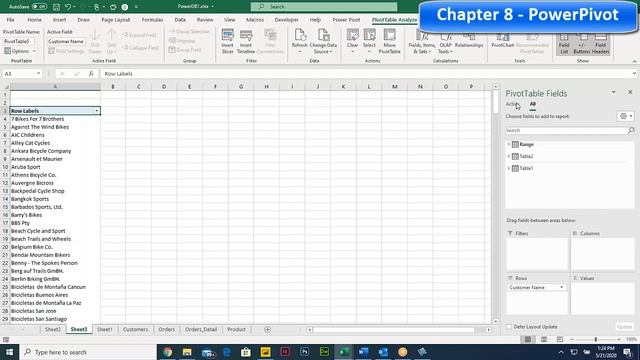Open Relationships dialog
The width and height of the screenshot is (640, 360).
(x=469, y=41)
